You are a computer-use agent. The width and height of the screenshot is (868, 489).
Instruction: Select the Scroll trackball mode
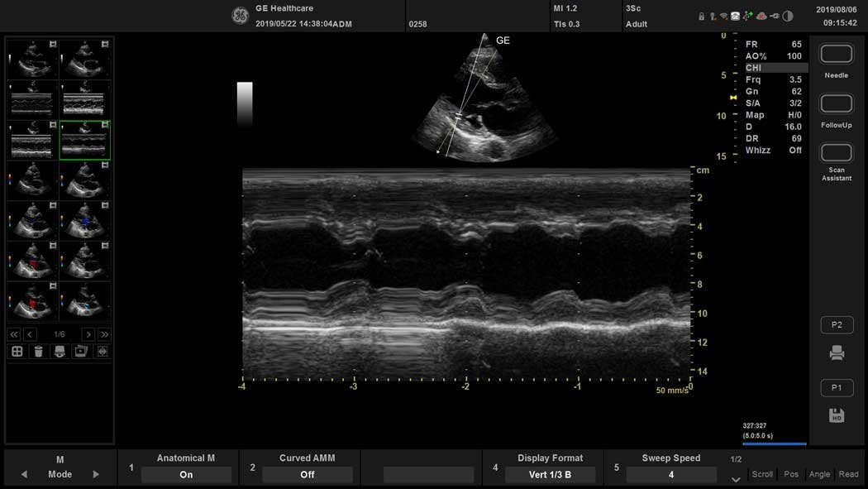coord(762,474)
